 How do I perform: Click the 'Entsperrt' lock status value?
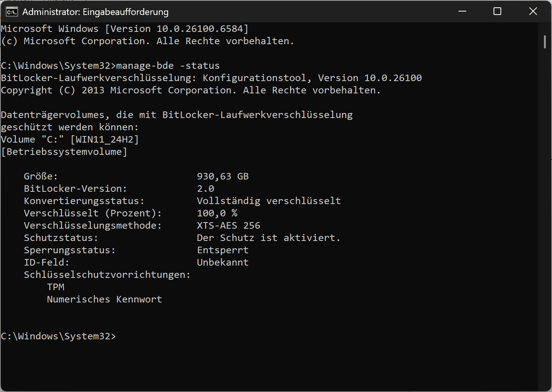tap(223, 250)
